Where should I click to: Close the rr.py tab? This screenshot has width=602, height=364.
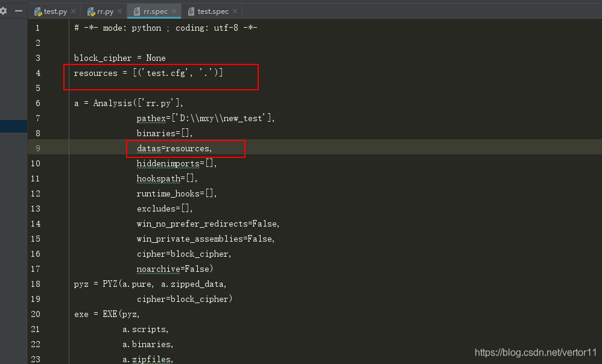click(120, 11)
